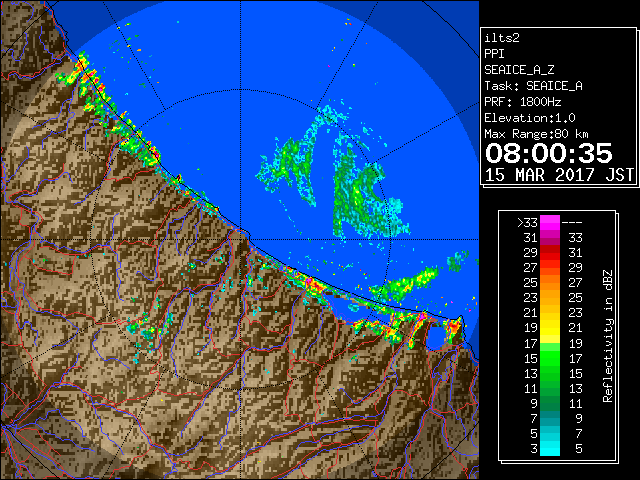Pick the orange 25–27 dBZ swatch
The image size is (640, 480).
(x=550, y=282)
